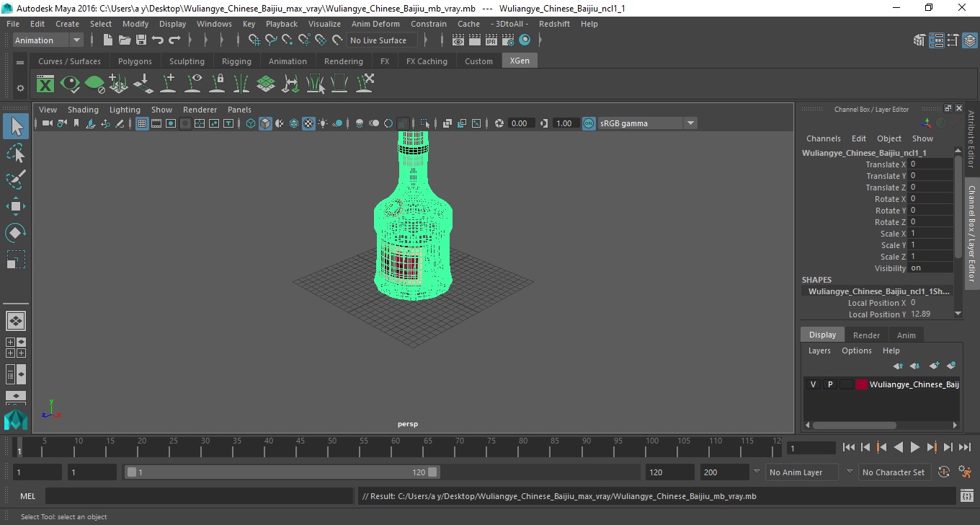Click the layer's red color swatch

click(x=862, y=384)
